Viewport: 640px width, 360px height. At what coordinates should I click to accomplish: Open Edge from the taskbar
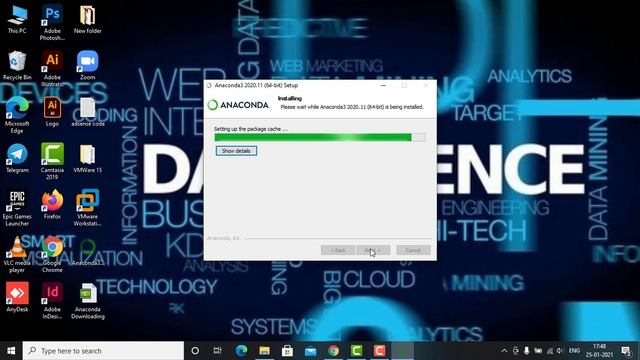241,351
